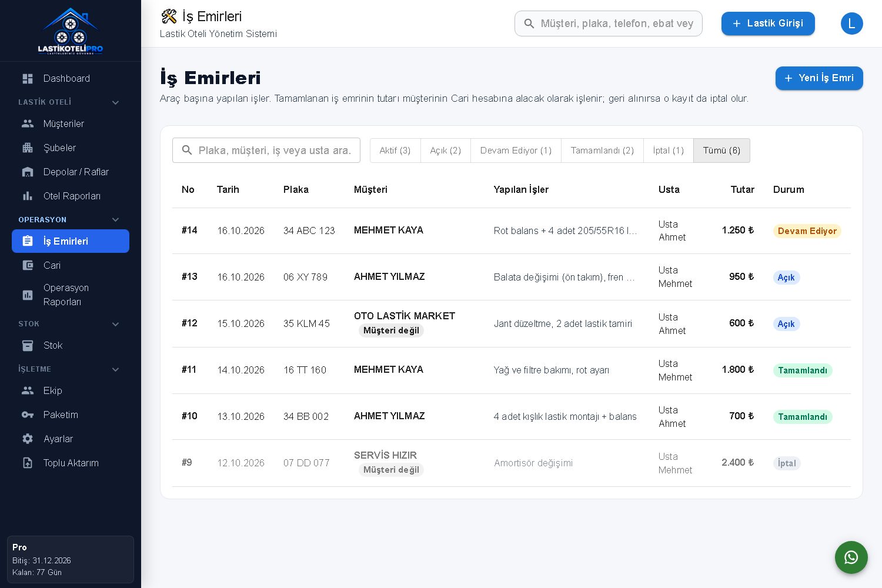Viewport: 882px width, 588px height.
Task: Open Müşteriler people icon in sidebar
Action: [28, 123]
